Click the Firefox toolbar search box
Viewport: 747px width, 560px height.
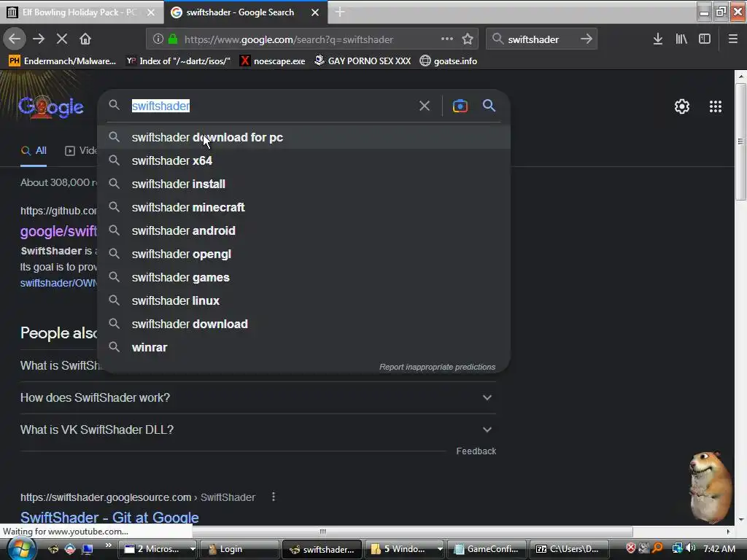pyautogui.click(x=541, y=39)
